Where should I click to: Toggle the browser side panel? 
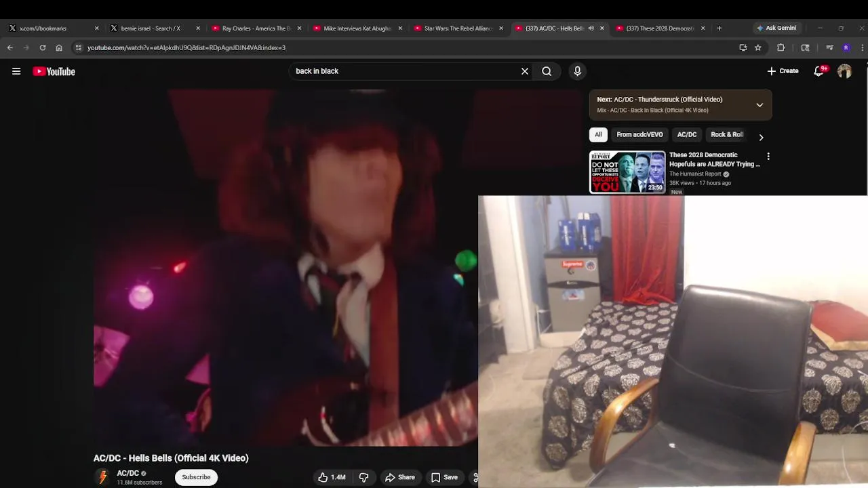[x=805, y=47]
